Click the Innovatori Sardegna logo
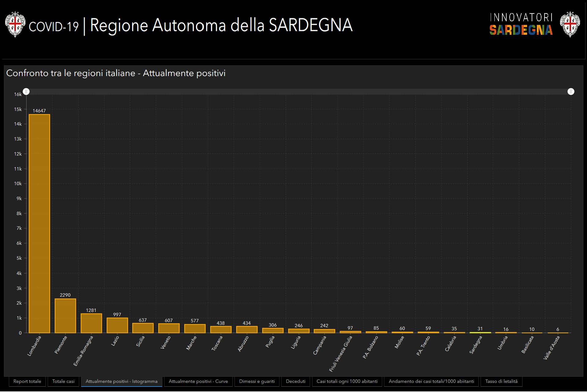 pos(521,24)
